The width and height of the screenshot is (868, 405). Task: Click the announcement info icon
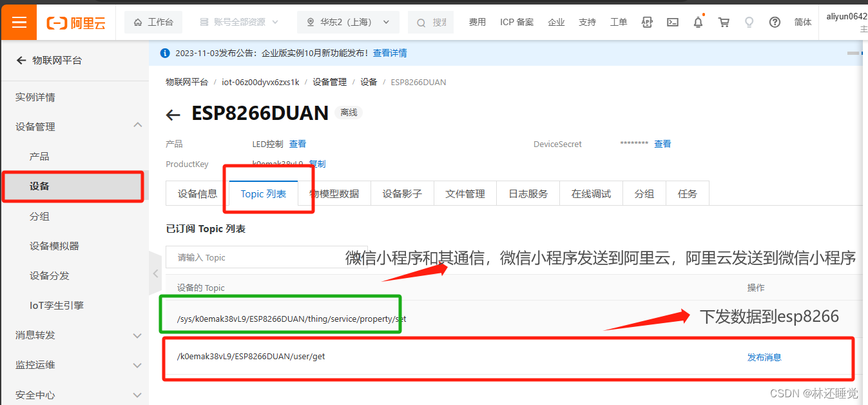pyautogui.click(x=165, y=53)
